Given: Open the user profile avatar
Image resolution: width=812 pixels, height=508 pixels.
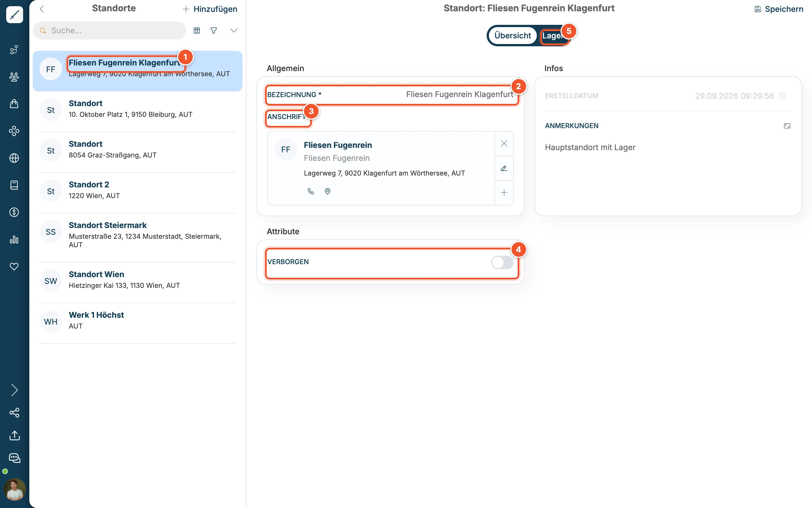Looking at the screenshot, I should pos(14,489).
